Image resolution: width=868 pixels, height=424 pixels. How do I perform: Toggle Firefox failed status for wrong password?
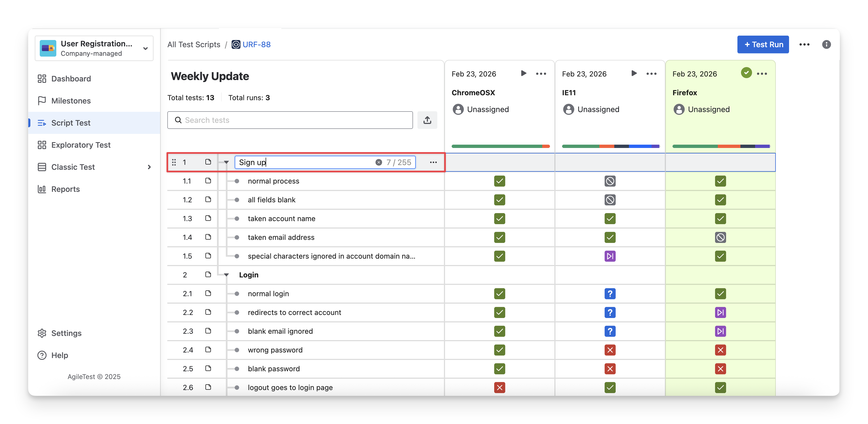tap(720, 350)
